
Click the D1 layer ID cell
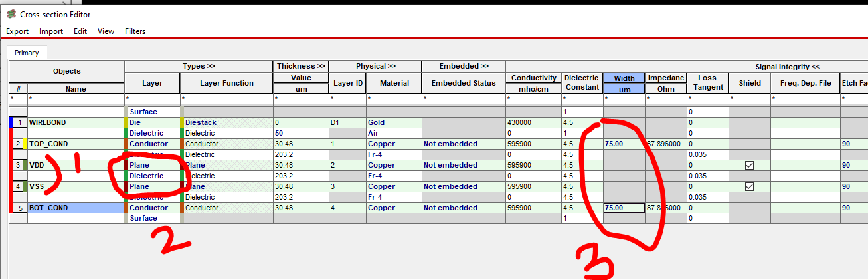[347, 122]
